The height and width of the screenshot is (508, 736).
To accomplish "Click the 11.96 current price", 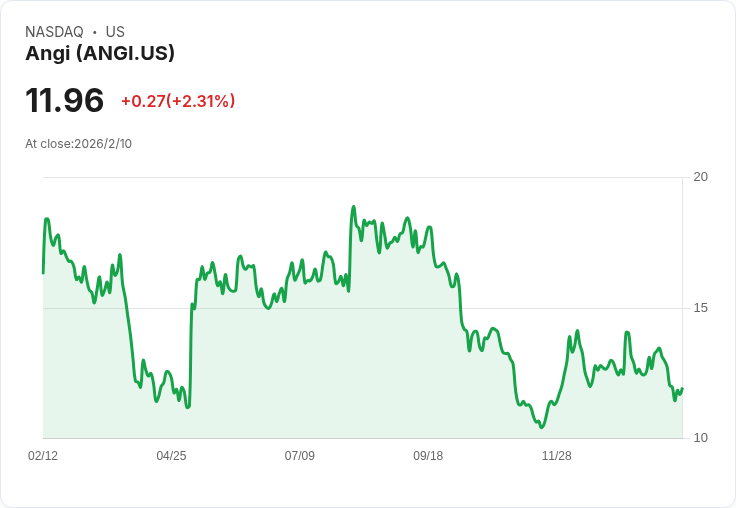I will 65,100.
